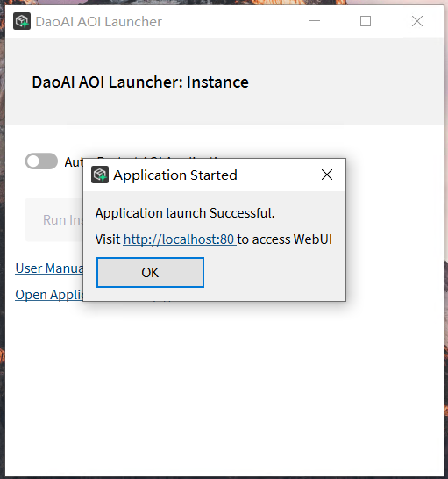The image size is (448, 479).
Task: Confirm the dialog with OK
Action: click(150, 272)
